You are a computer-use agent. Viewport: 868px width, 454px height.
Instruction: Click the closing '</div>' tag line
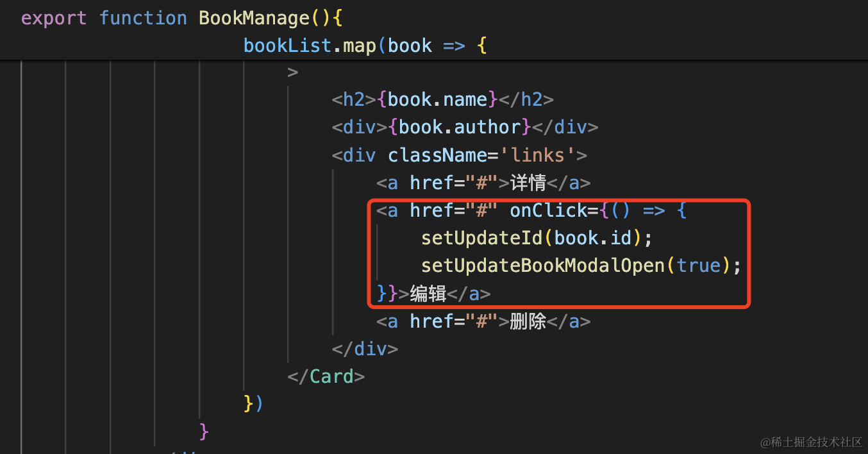(365, 349)
